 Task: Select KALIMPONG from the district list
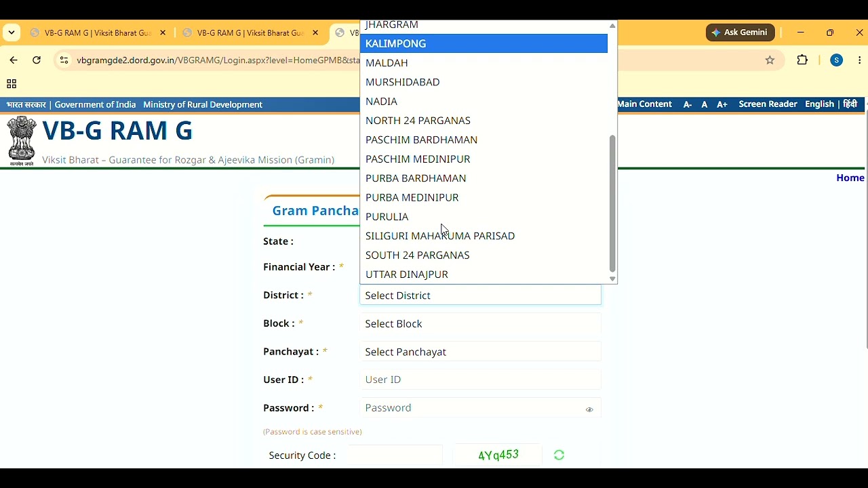point(484,43)
